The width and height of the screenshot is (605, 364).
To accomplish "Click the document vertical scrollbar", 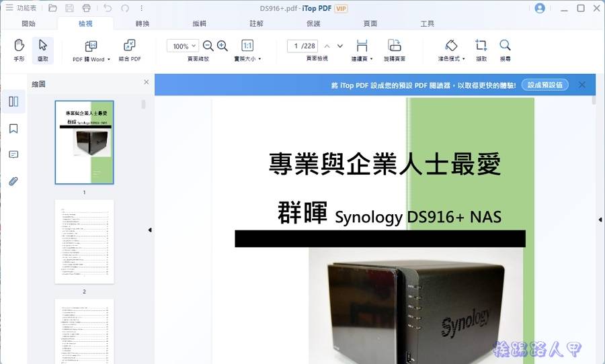I will 594,101.
